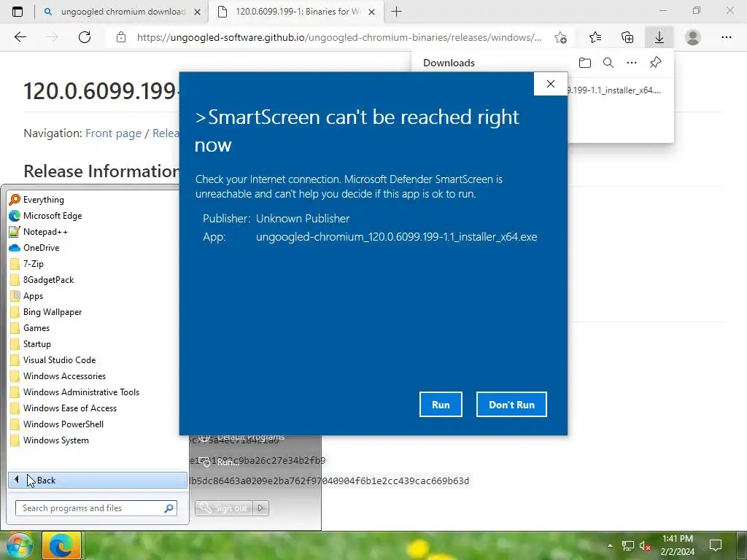Image resolution: width=747 pixels, height=560 pixels.
Task: Open Everything from the Start menu
Action: (x=97, y=200)
